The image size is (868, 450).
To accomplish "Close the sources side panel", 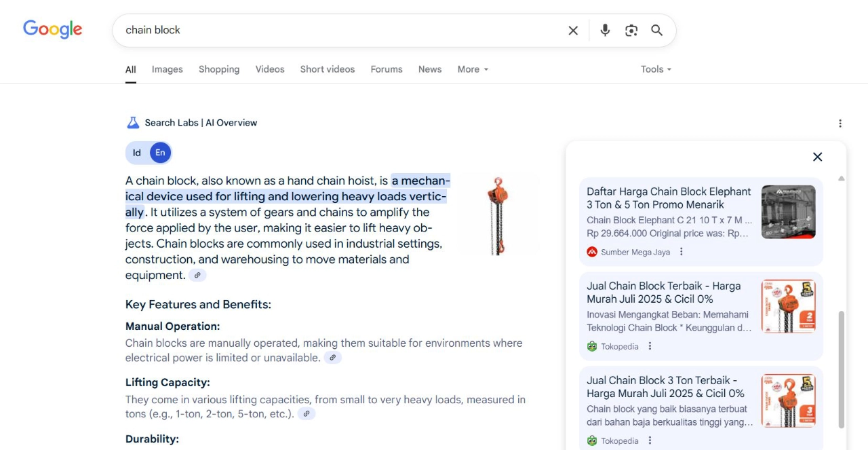I will point(817,157).
